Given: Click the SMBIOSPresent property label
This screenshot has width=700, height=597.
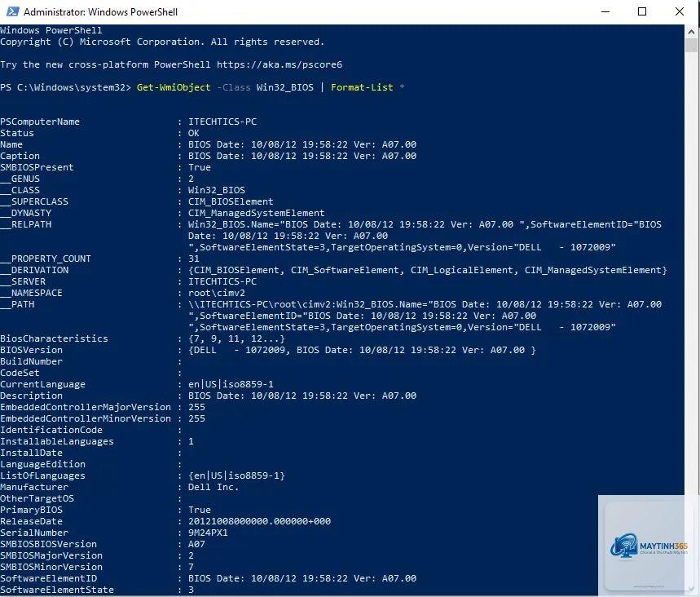Looking at the screenshot, I should click(37, 167).
